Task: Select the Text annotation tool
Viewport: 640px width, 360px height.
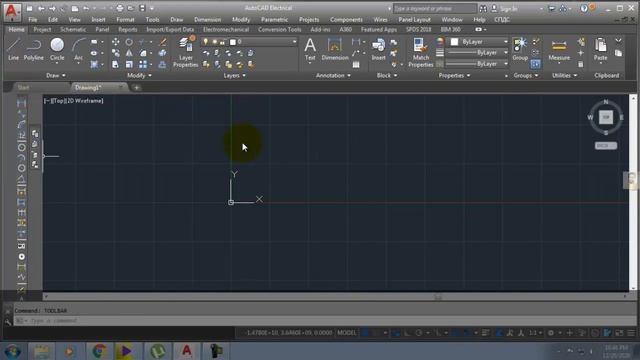Action: point(310,49)
